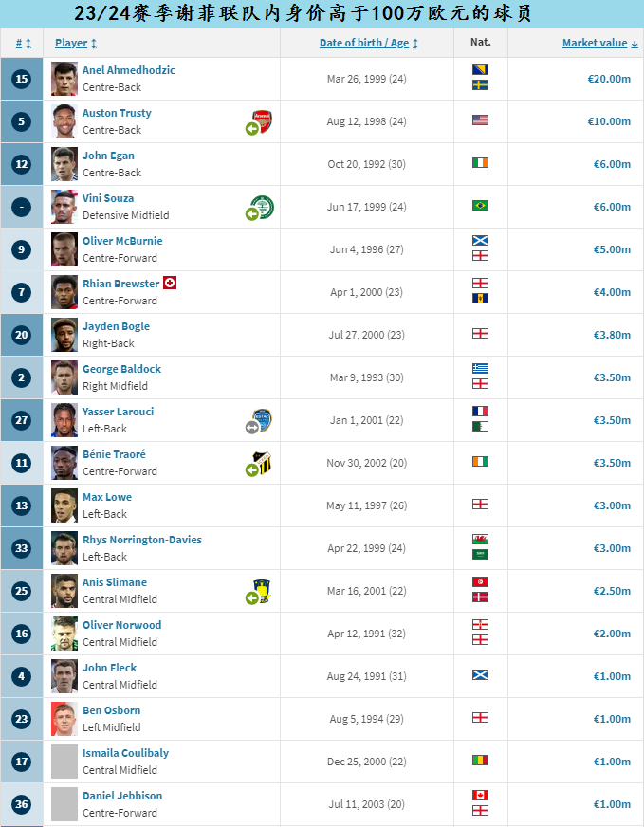Open Oliver McBurnie's player profile link
Viewport: 644px width, 827px height.
tap(122, 241)
